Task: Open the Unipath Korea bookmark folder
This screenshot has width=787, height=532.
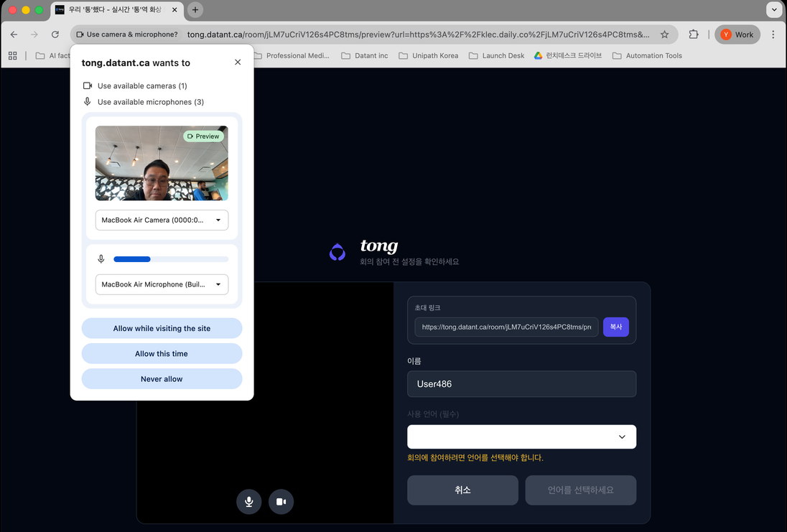Action: (429, 56)
